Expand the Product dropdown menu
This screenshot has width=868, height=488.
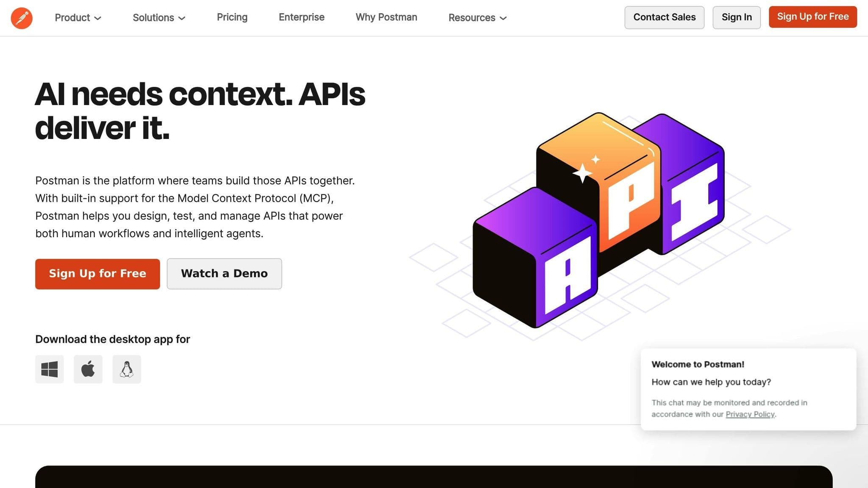click(78, 18)
